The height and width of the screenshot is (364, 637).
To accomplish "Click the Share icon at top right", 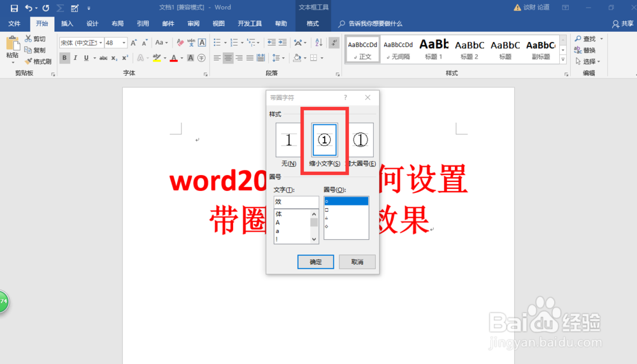I will click(x=622, y=24).
